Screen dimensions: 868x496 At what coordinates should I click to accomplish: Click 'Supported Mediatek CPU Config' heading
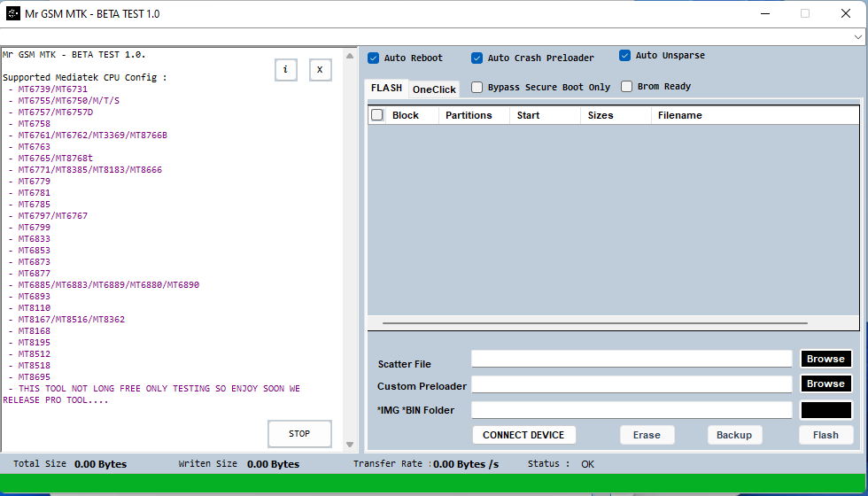pos(85,78)
